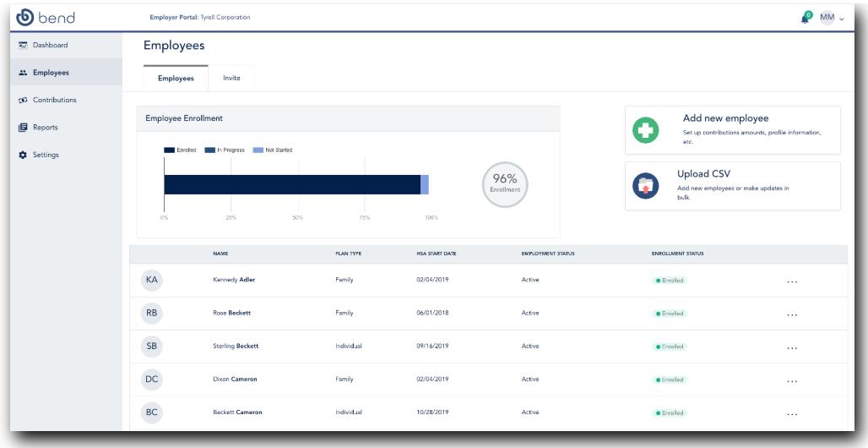Click the dark Enrolled bar in chart
The image size is (868, 448).
coord(291,184)
